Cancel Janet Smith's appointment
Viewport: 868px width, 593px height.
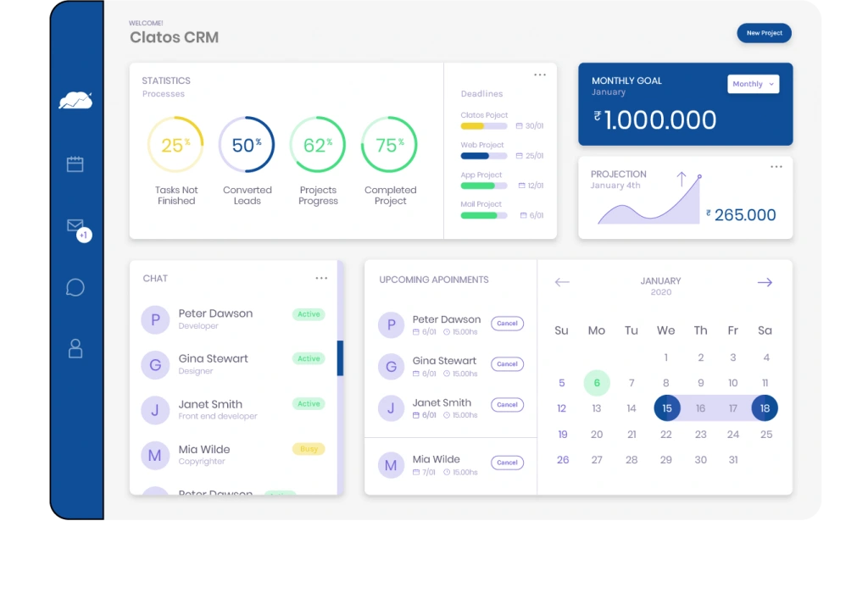coord(507,405)
